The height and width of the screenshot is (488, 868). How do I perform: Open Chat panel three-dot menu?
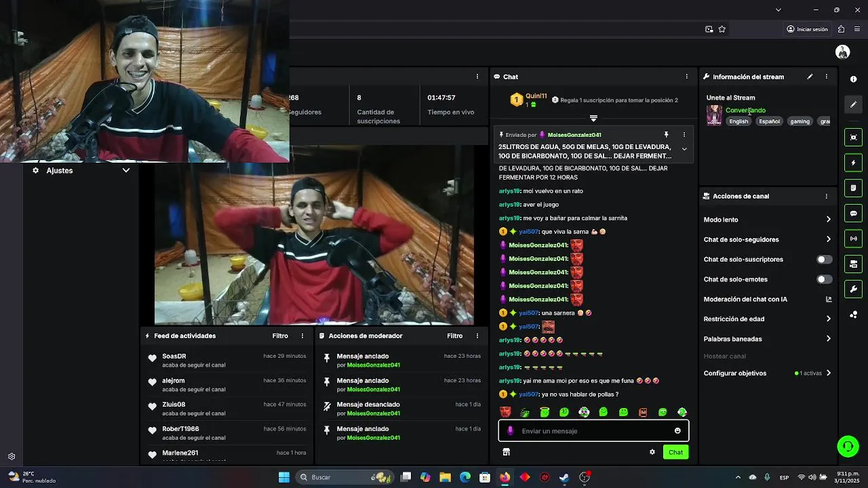click(x=687, y=77)
